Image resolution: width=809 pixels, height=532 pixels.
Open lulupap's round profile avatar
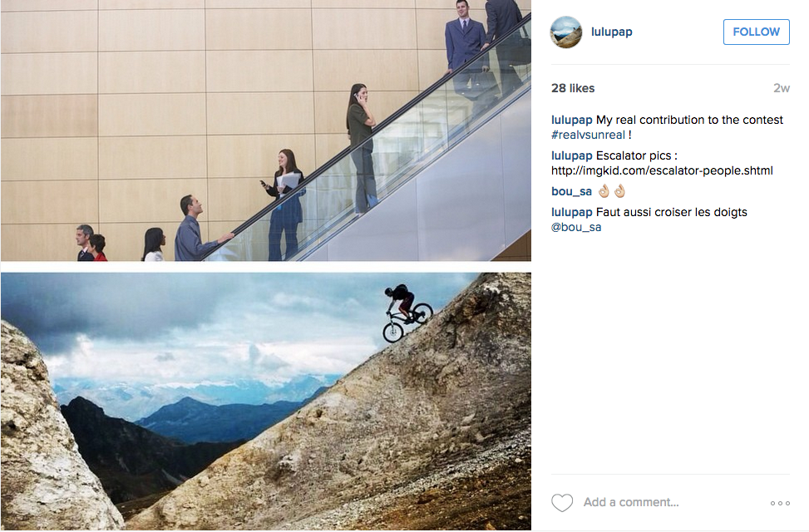pyautogui.click(x=566, y=32)
